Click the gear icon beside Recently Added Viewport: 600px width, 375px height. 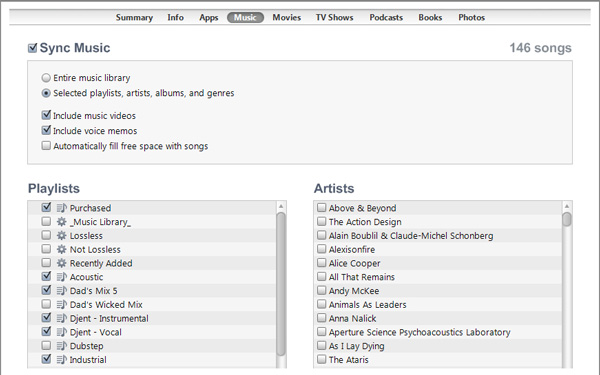point(62,263)
